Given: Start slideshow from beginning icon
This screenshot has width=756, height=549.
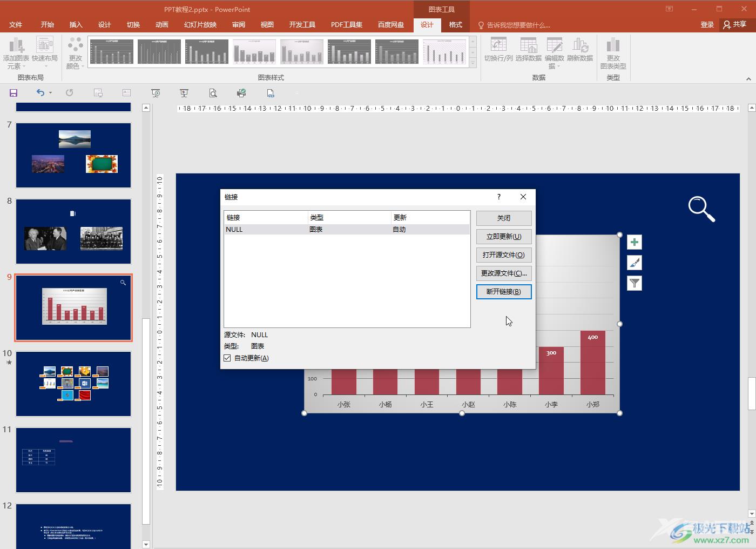Looking at the screenshot, I should [x=156, y=93].
